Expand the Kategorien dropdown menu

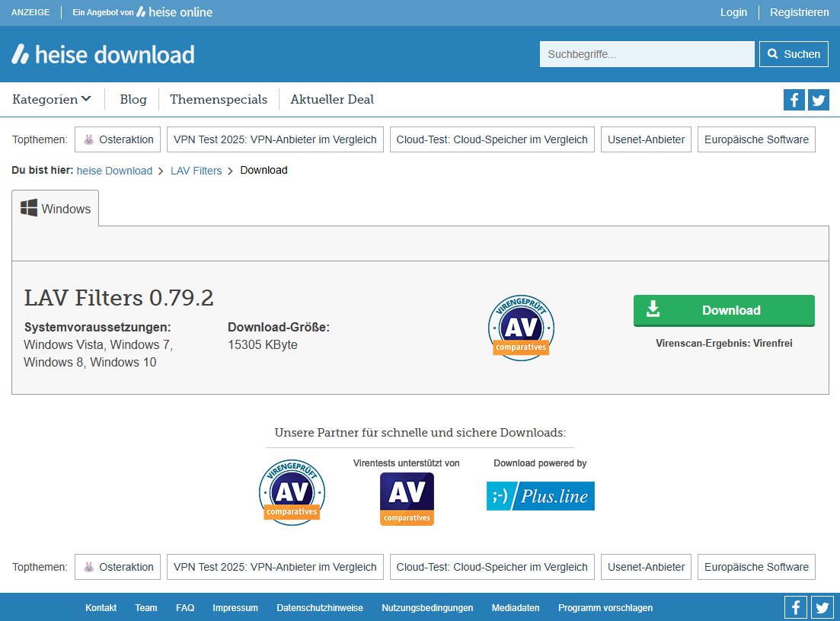pyautogui.click(x=52, y=99)
